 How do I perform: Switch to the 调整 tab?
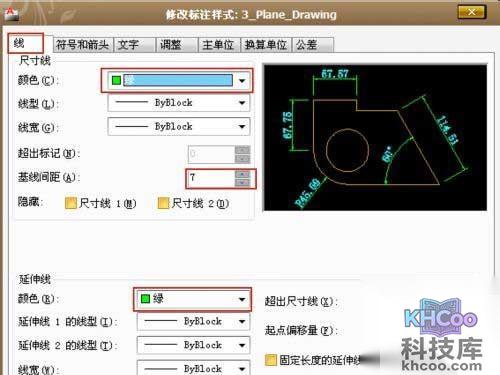click(x=177, y=44)
